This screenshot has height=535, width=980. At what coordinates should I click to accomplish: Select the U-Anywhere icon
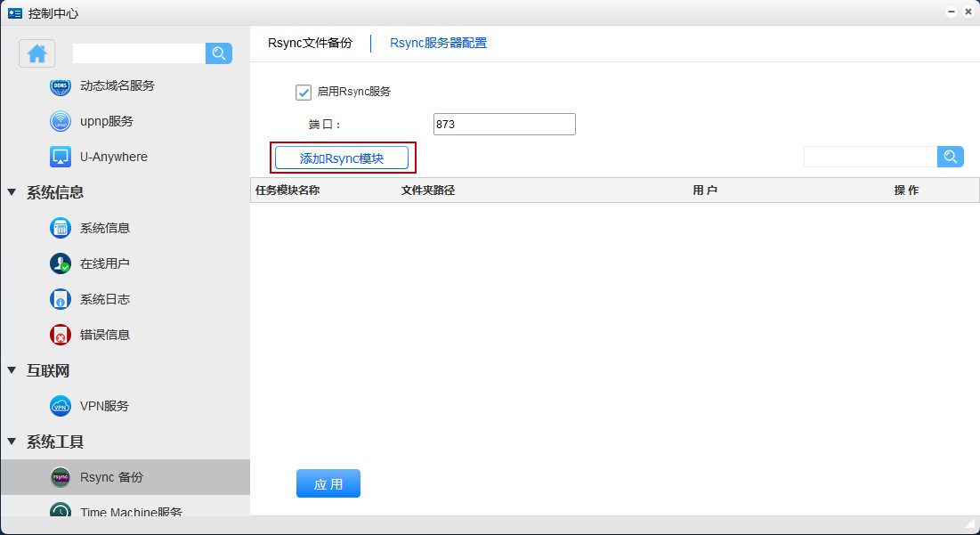click(x=61, y=157)
